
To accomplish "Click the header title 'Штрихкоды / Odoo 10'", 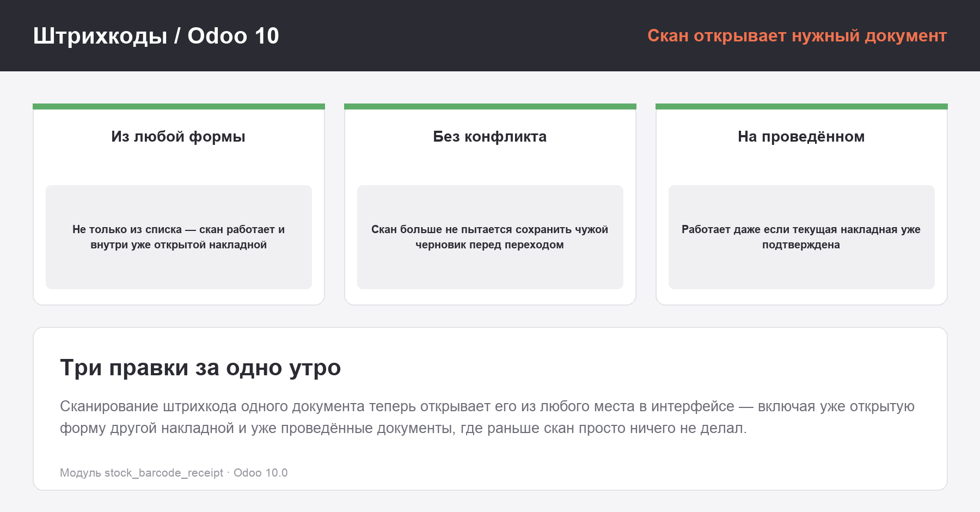I will pos(156,36).
